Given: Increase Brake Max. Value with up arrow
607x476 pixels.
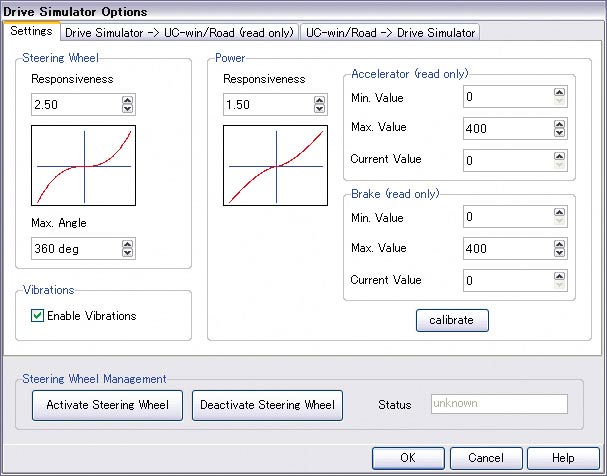Looking at the screenshot, I should pyautogui.click(x=559, y=244).
